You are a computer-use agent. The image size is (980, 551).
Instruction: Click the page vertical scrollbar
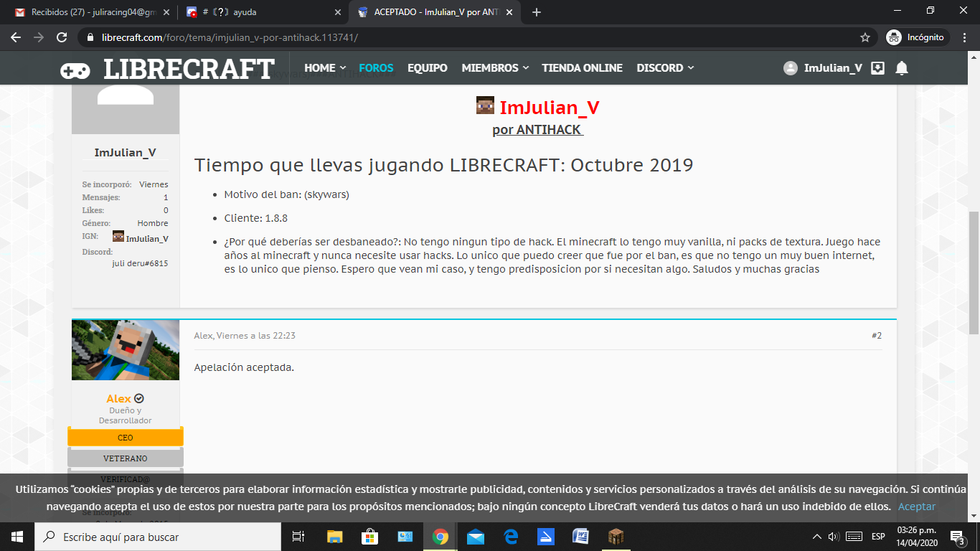coord(974,273)
